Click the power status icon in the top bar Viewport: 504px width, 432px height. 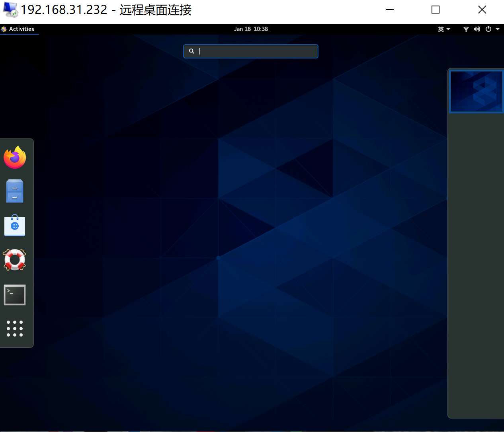tap(488, 29)
